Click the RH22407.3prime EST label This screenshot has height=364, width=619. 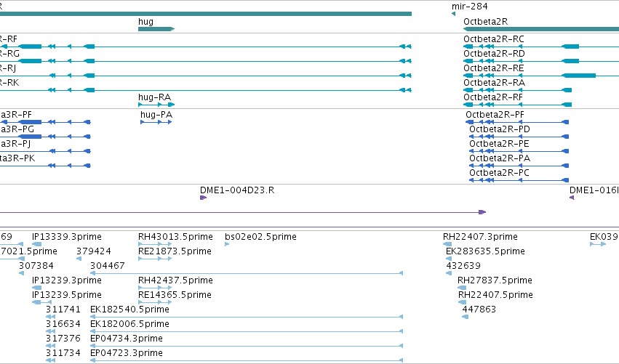point(480,237)
